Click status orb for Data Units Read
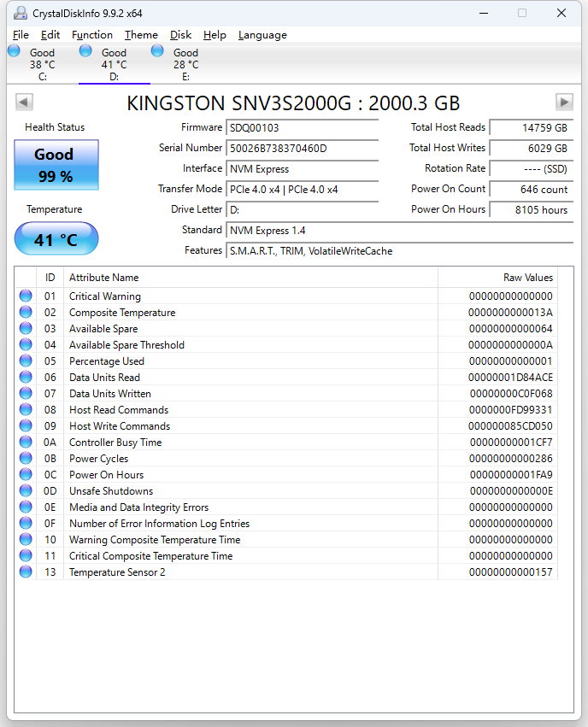The height and width of the screenshot is (727, 588). pyautogui.click(x=26, y=377)
